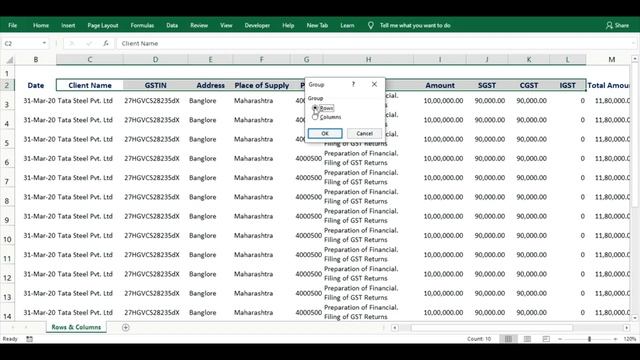Click the Place of Supply header cell
Image resolution: width=640 pixels, height=360 pixels.
pos(262,85)
